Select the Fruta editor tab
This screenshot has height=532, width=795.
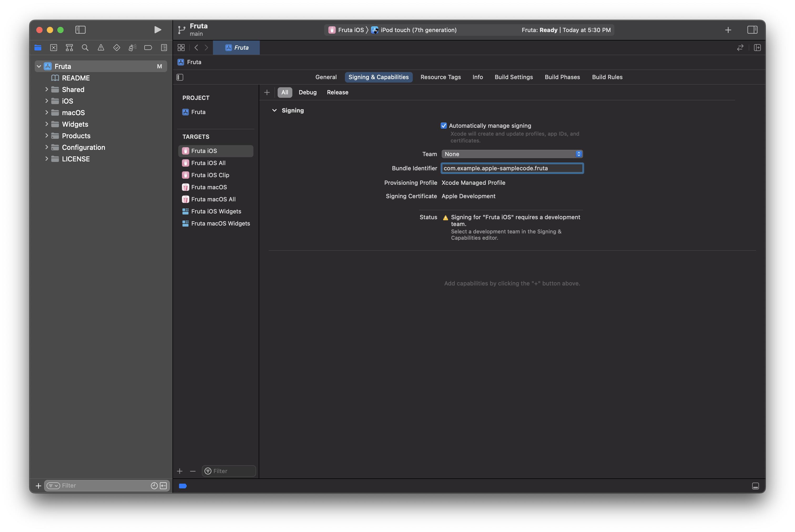coord(236,48)
